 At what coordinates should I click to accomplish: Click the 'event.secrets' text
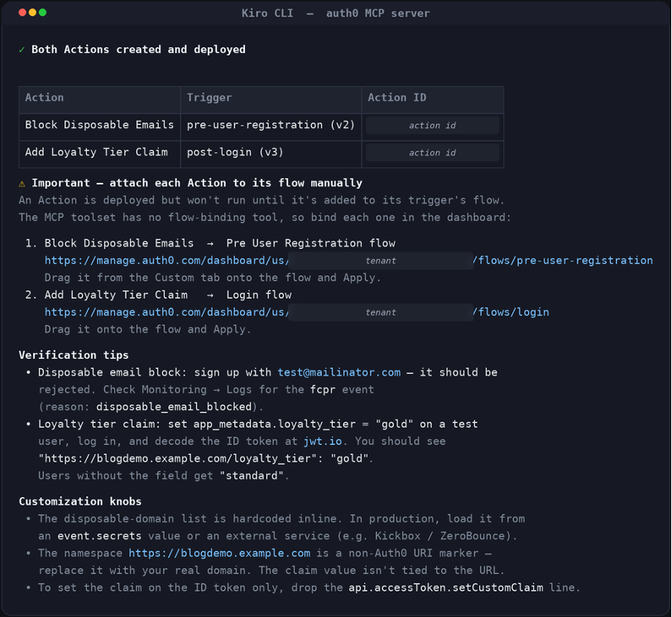pyautogui.click(x=99, y=536)
